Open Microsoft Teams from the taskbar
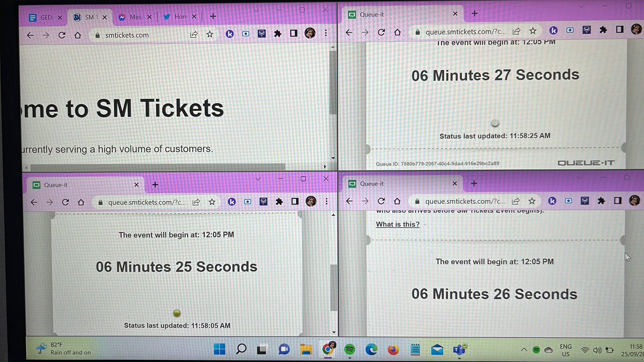The height and width of the screenshot is (362, 644). [459, 350]
